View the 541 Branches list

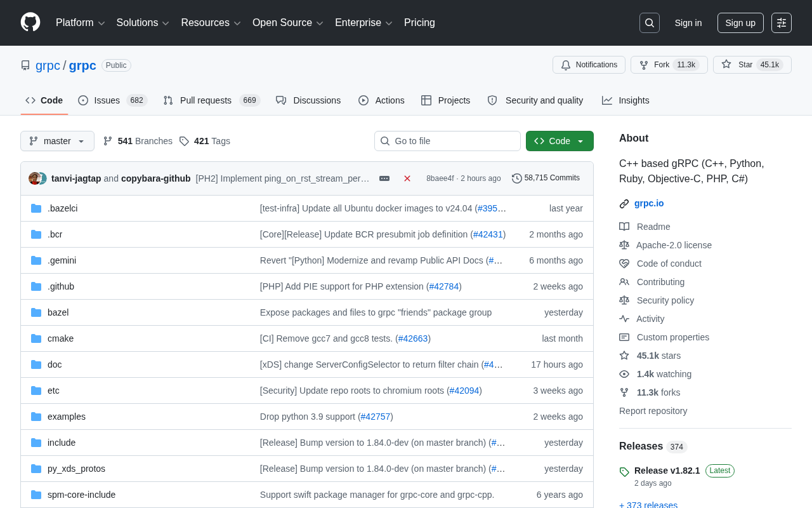[138, 141]
